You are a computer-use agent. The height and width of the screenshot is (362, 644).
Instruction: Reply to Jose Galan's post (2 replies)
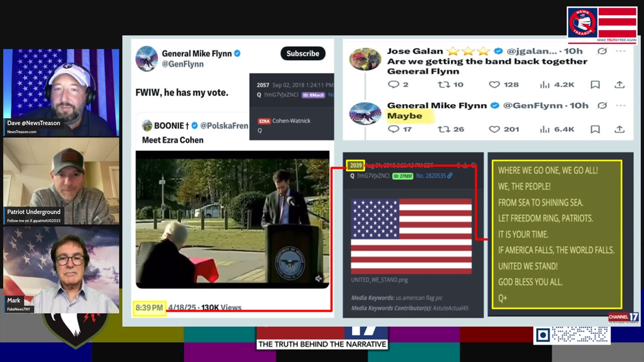click(398, 84)
